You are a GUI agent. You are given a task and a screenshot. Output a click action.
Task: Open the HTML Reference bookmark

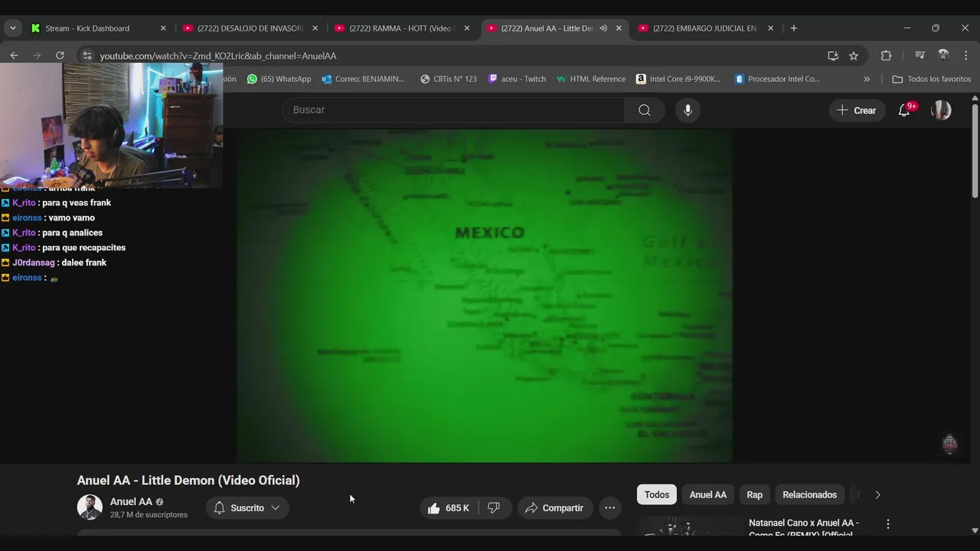(x=591, y=79)
